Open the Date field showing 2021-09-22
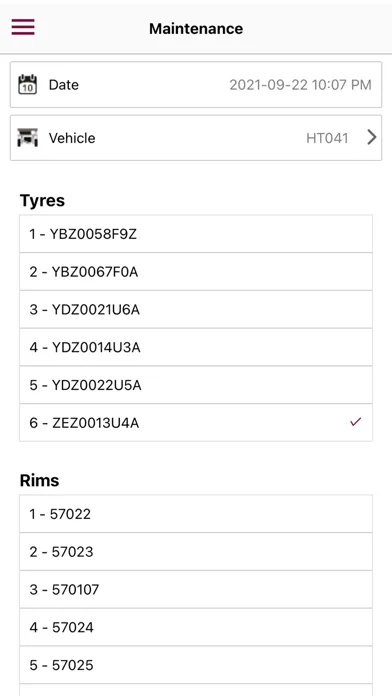The width and height of the screenshot is (392, 696). [196, 84]
